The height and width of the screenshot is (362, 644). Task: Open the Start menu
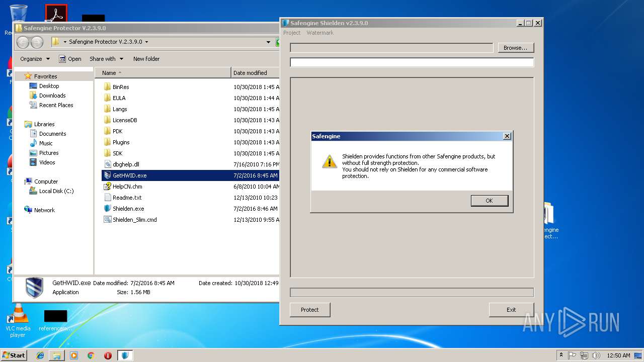coord(14,355)
